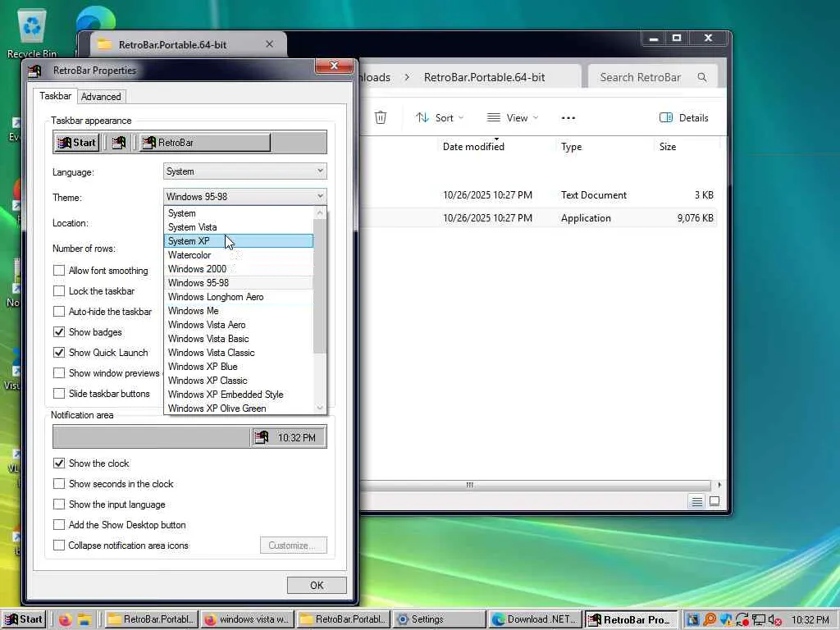
Task: Choose Windows Vista Classic theme
Action: coord(239,353)
